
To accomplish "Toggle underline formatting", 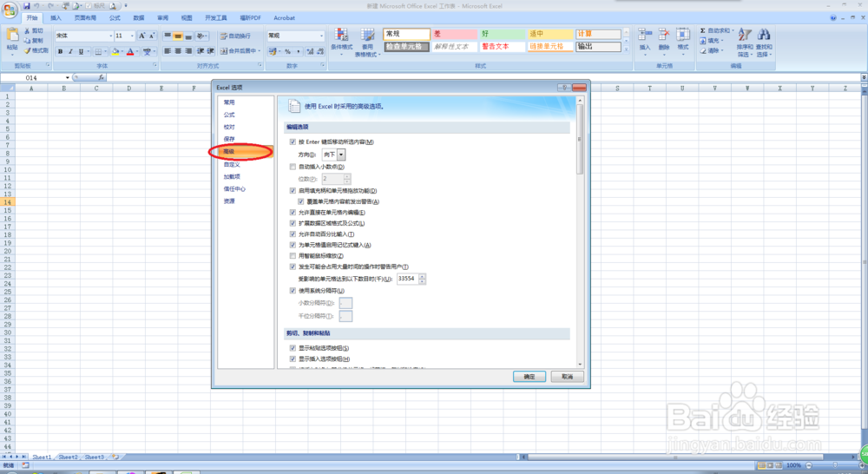I will 81,51.
